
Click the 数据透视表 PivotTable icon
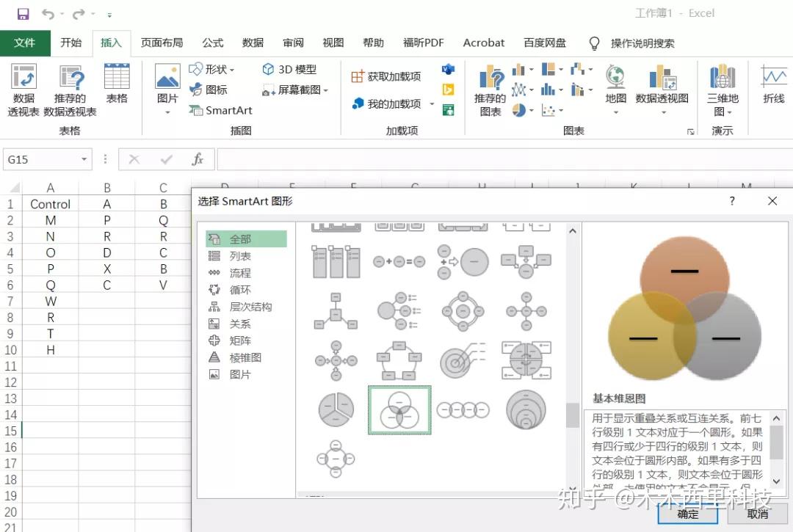point(23,88)
